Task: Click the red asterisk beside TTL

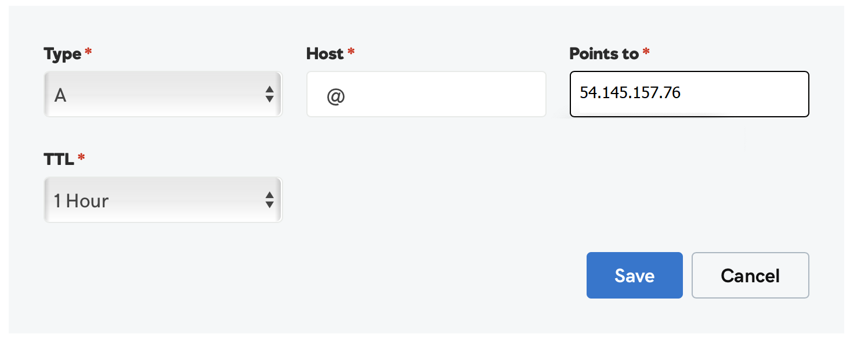Action: [81, 158]
